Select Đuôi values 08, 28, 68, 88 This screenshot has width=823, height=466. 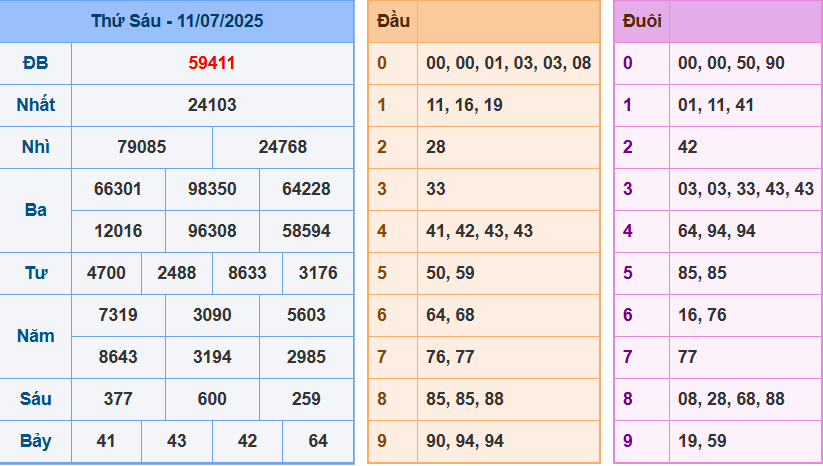[x=731, y=399]
